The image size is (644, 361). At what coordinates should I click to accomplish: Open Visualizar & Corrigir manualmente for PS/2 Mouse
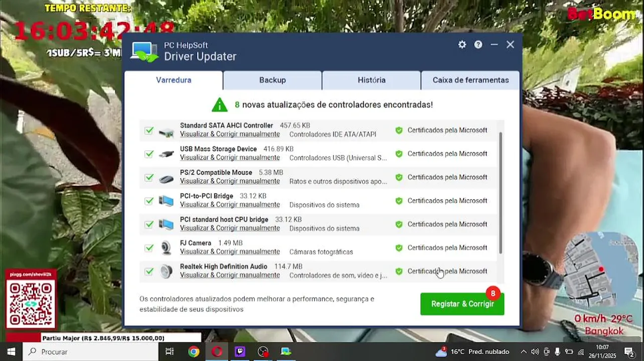click(x=230, y=182)
